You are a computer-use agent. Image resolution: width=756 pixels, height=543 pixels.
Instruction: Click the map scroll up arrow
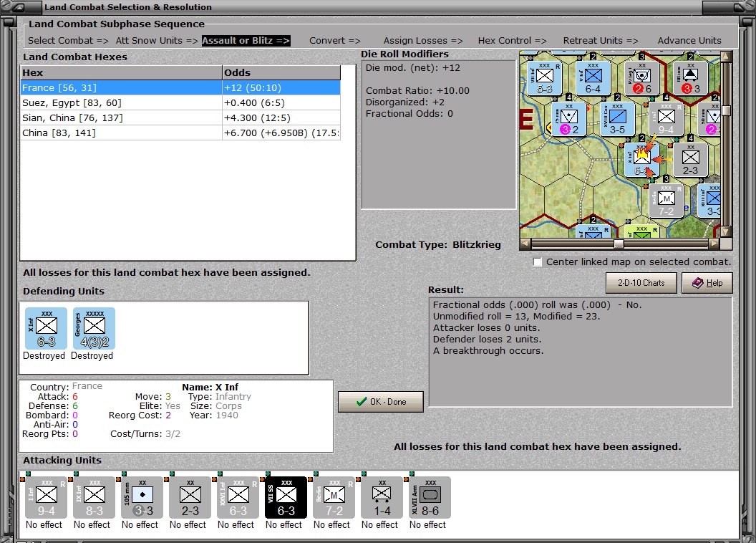(x=726, y=57)
